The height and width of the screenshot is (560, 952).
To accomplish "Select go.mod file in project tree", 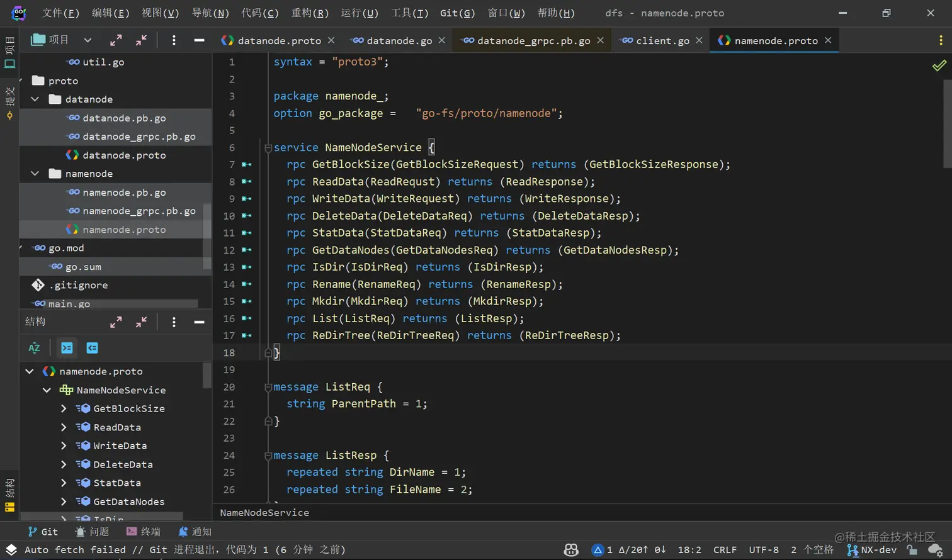I will [x=66, y=248].
